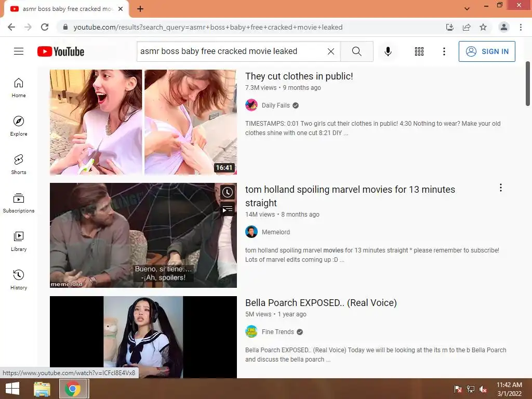The image size is (532, 399).
Task: Add tom holland video to Watch later
Action: (228, 192)
